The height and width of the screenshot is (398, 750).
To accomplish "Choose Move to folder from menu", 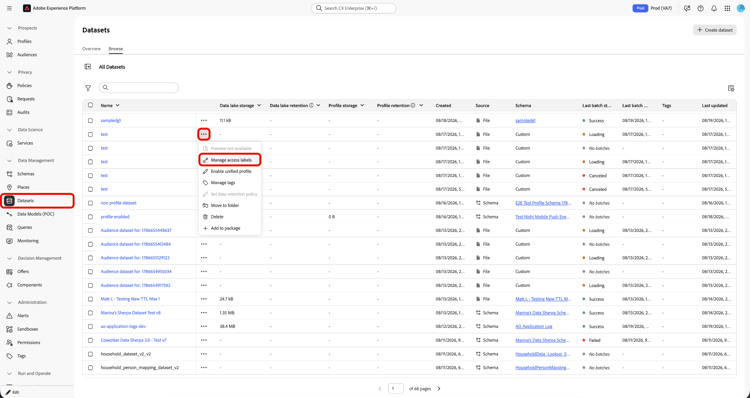I will click(230, 205).
